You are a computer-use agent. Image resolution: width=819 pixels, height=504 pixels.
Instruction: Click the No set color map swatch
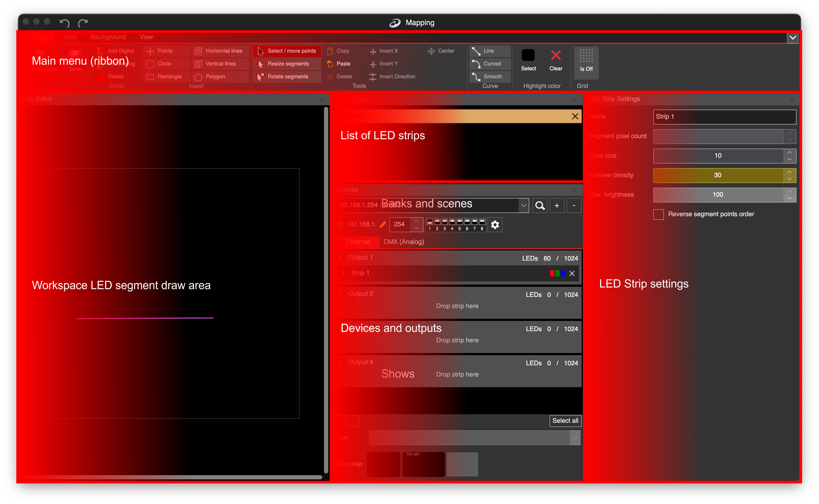click(423, 464)
